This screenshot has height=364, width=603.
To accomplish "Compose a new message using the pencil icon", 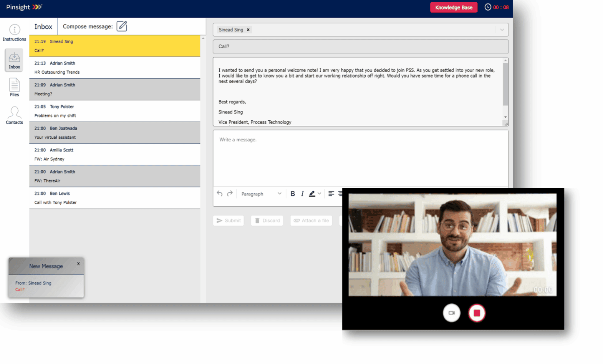I will (x=122, y=26).
